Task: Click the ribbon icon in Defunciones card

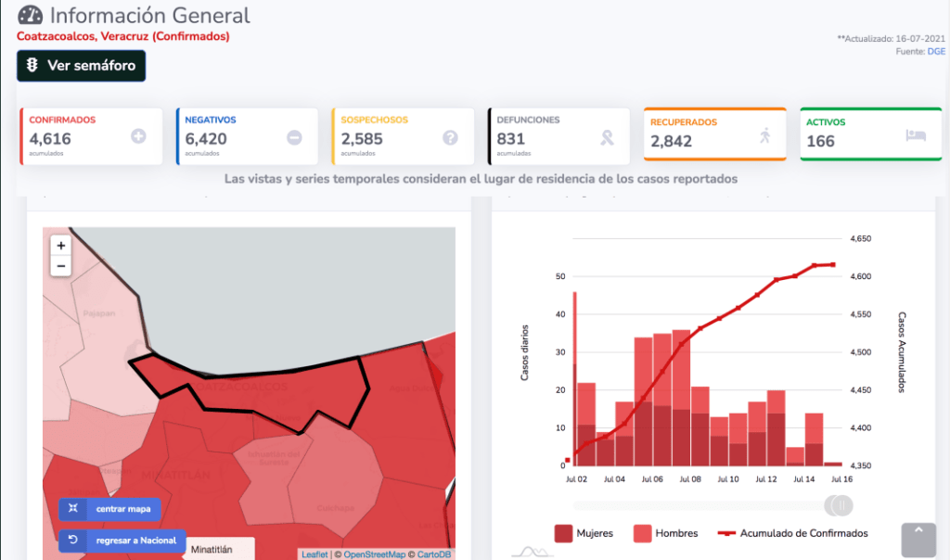Action: pyautogui.click(x=607, y=137)
